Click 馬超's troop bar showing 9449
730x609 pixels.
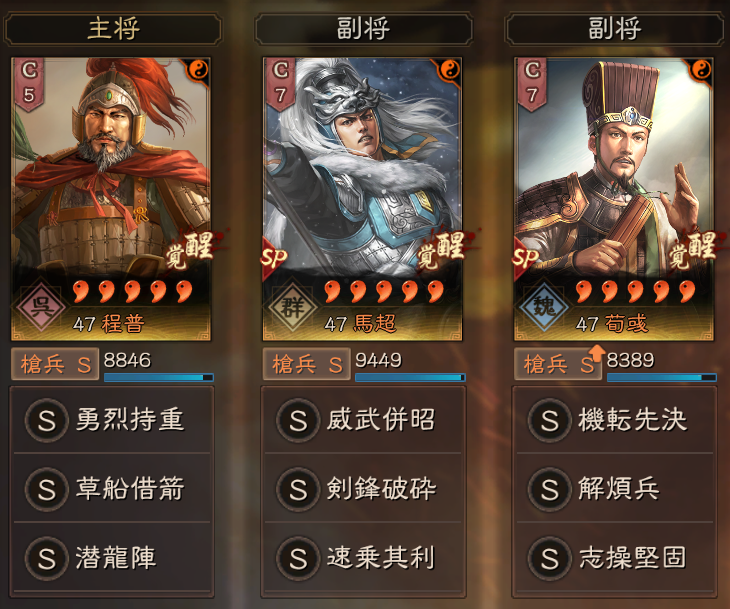[x=410, y=377]
